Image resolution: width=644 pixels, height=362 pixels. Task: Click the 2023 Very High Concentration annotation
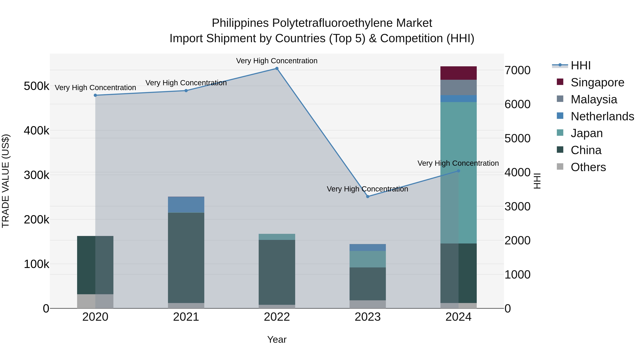click(x=367, y=189)
